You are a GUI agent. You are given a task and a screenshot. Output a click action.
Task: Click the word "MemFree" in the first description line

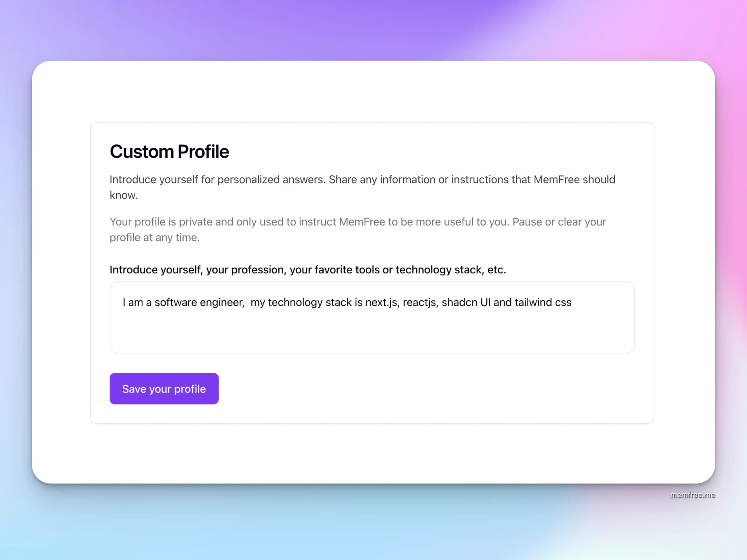tap(556, 179)
